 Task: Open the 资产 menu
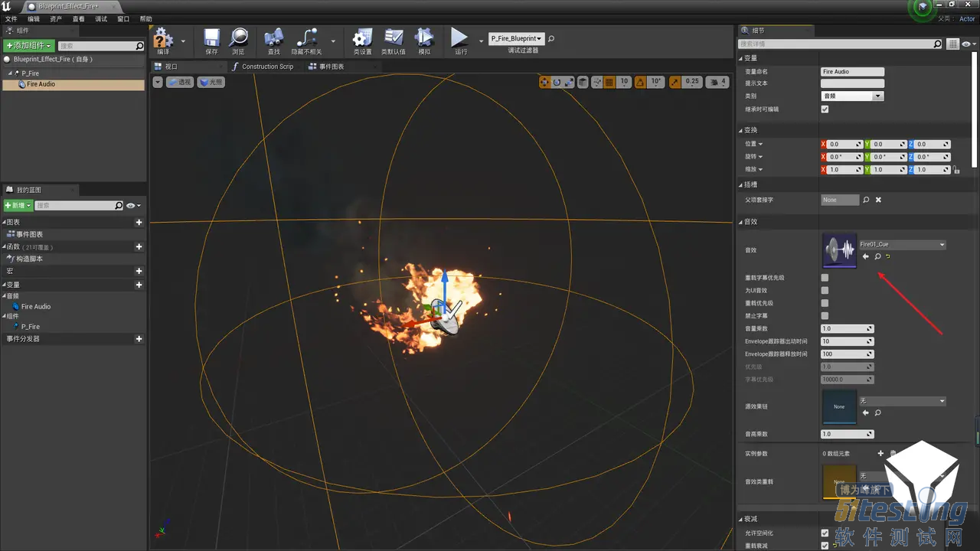[x=56, y=18]
